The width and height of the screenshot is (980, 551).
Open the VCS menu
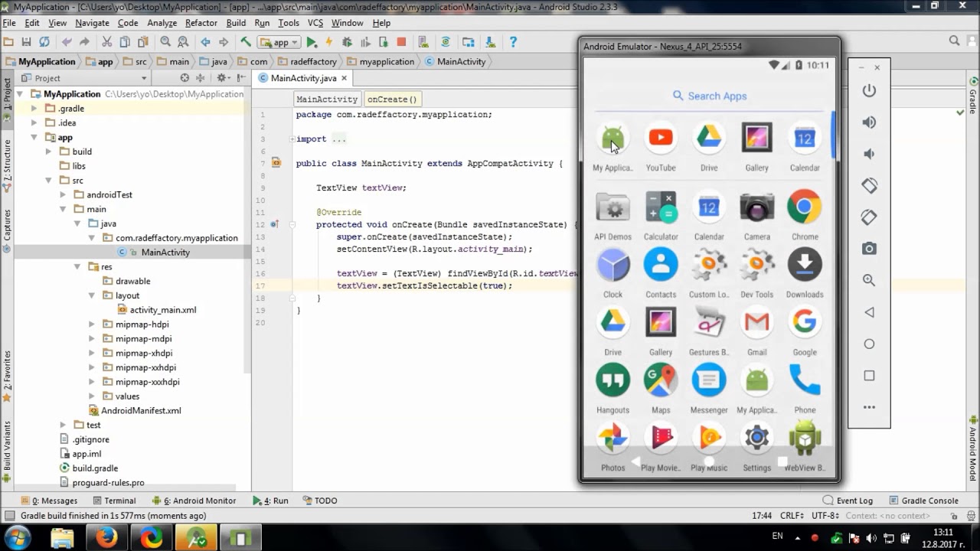[x=315, y=23]
